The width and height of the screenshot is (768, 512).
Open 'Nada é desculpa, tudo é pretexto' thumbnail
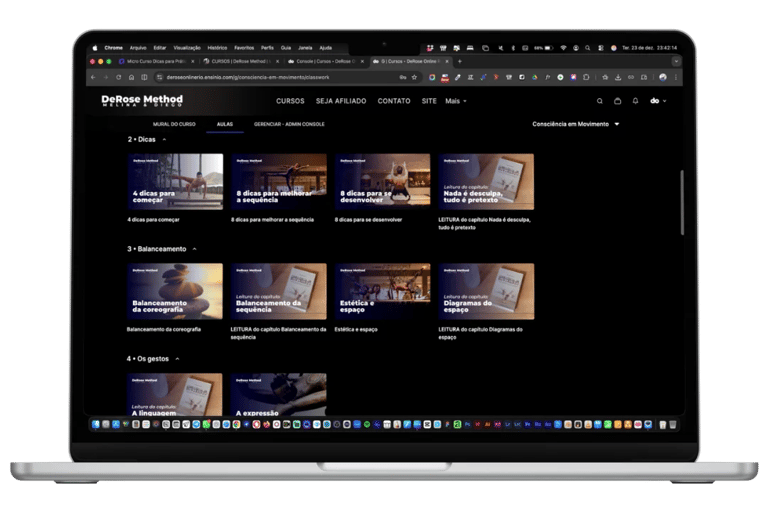486,182
